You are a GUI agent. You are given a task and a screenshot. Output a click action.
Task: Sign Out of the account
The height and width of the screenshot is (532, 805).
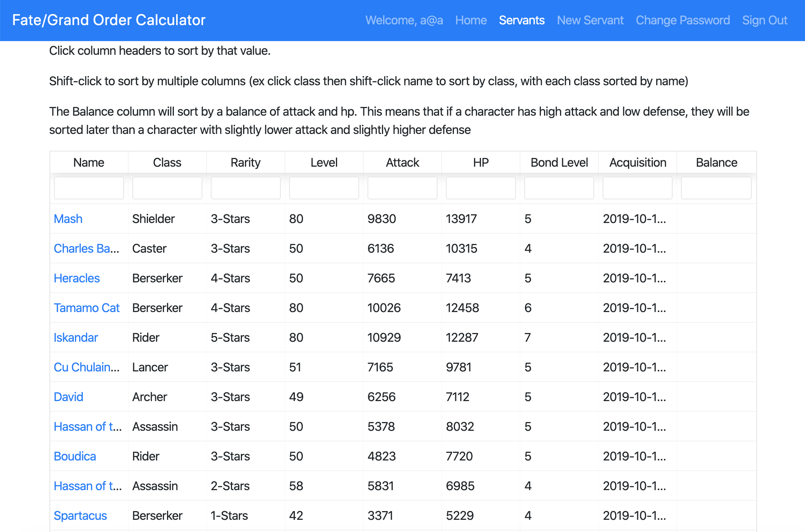tap(764, 20)
